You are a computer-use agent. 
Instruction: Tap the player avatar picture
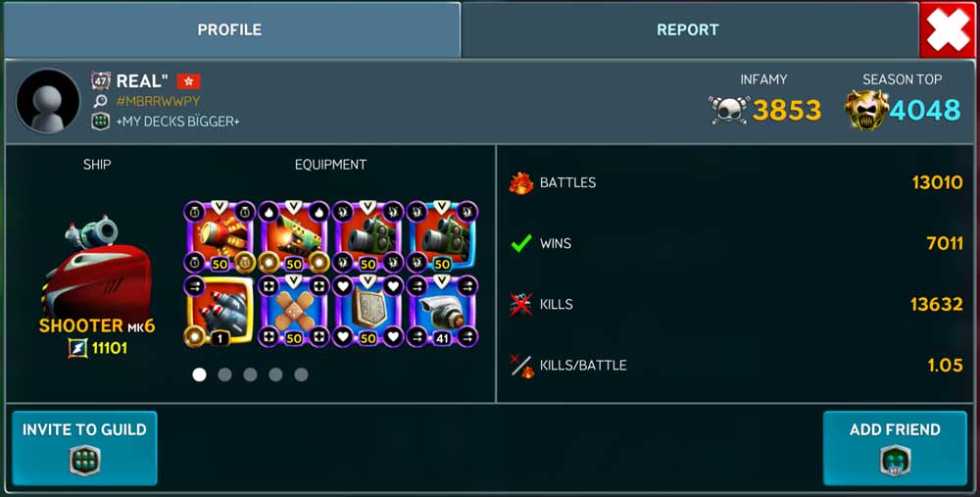coord(48,101)
